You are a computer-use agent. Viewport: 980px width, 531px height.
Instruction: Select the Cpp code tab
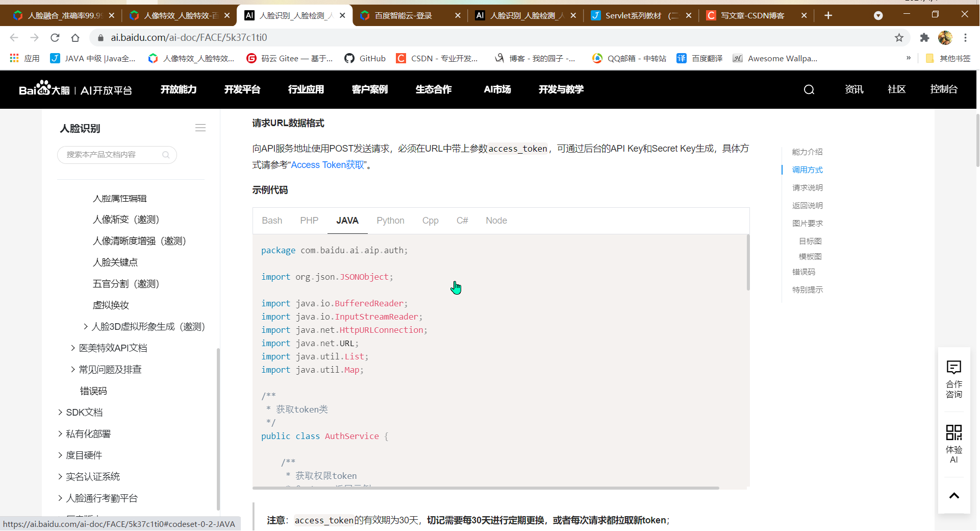point(430,221)
